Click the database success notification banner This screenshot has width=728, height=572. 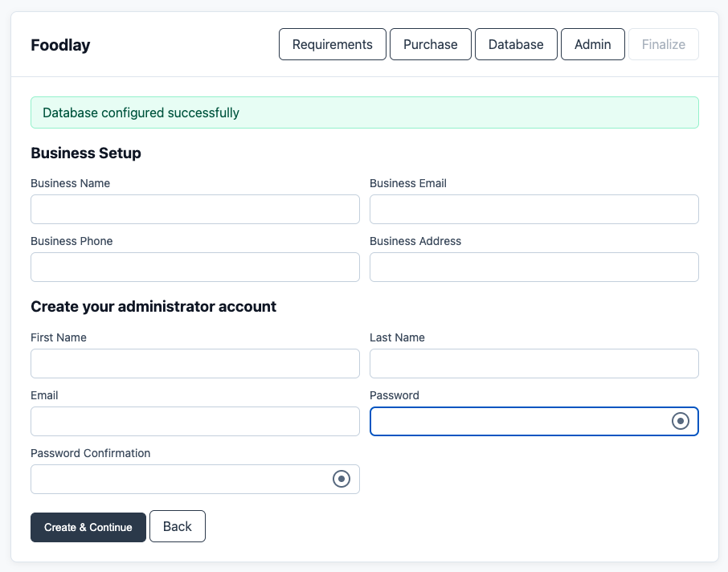[364, 112]
